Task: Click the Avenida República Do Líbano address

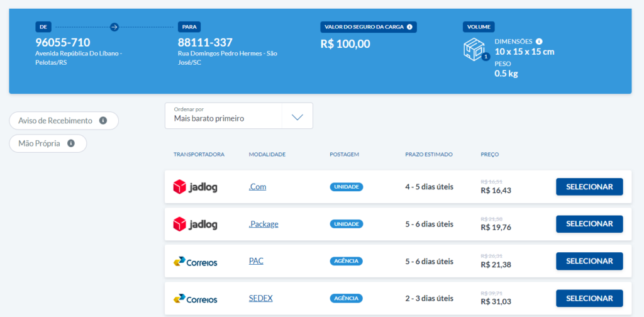Action: pos(79,58)
